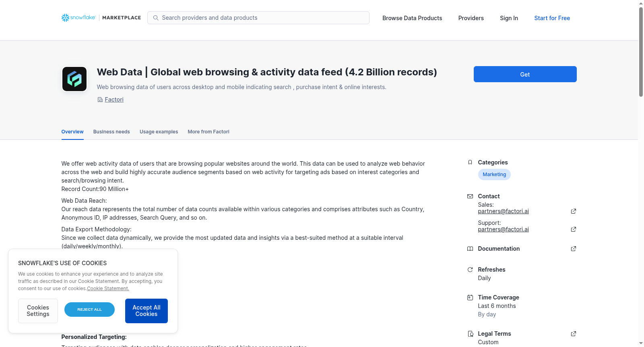The image size is (644, 347).
Task: Open the Providers page
Action: pos(471,18)
